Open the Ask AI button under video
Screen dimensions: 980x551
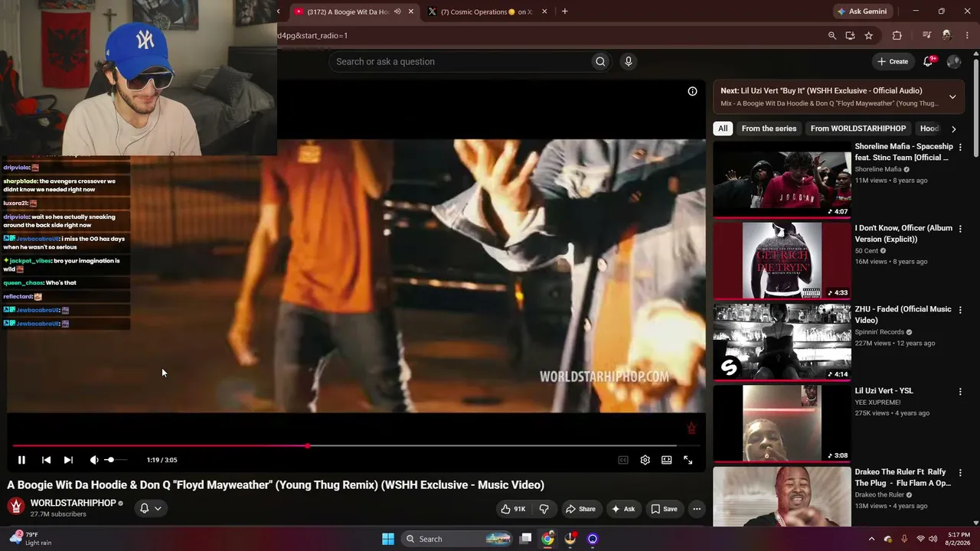point(622,509)
